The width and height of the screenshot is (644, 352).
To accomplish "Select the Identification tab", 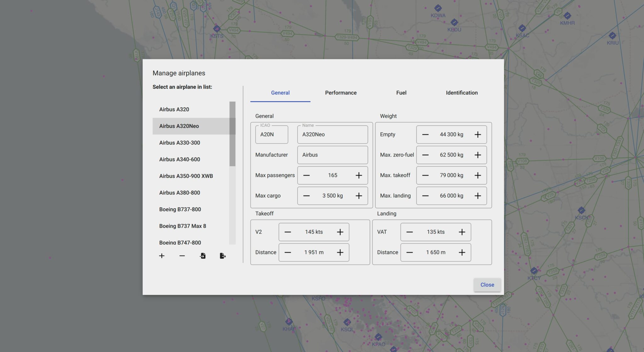I will pos(461,93).
